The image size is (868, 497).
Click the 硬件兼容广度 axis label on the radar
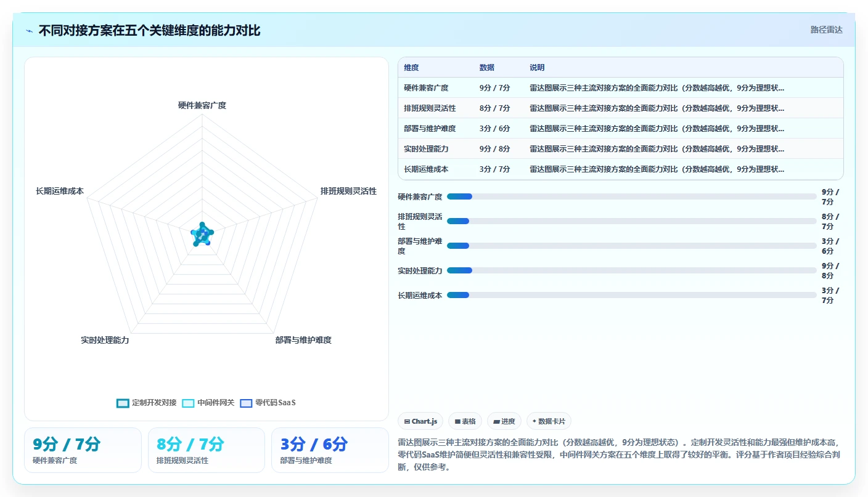202,105
